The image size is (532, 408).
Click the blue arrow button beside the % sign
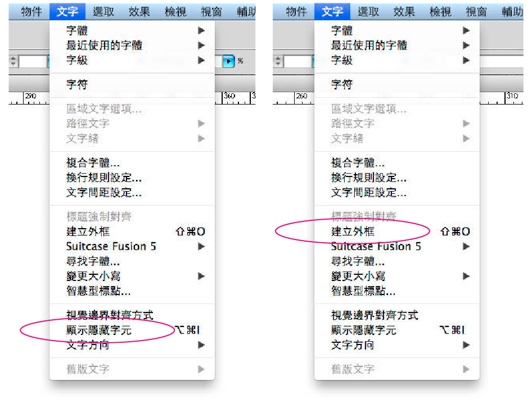pyautogui.click(x=229, y=61)
